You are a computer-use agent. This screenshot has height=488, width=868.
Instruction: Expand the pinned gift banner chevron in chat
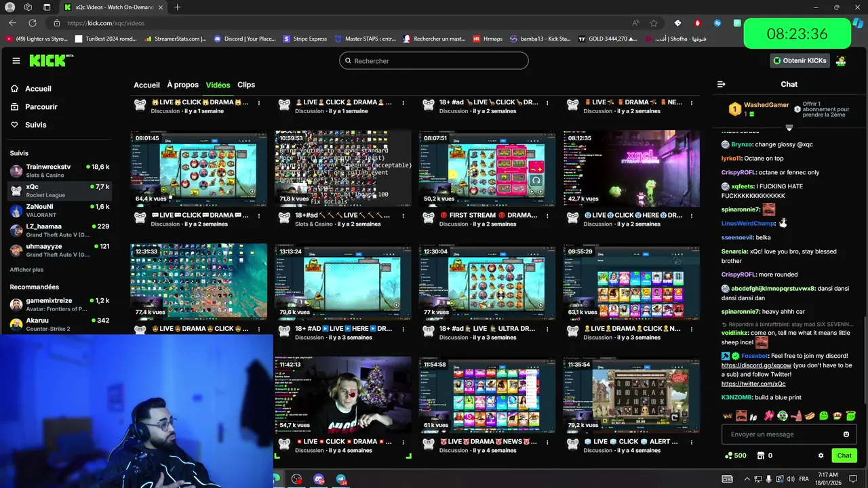789,127
